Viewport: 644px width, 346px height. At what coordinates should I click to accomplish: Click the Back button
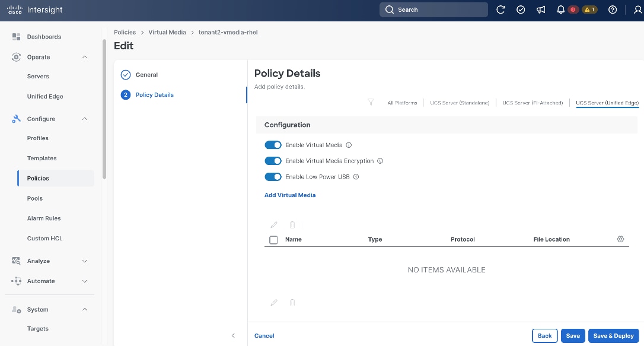coord(544,336)
